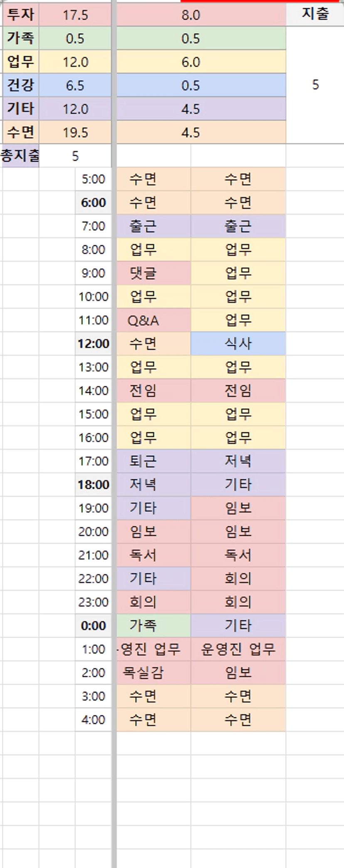Select the 투자 category label cell
344x868 pixels.
tap(20, 15)
